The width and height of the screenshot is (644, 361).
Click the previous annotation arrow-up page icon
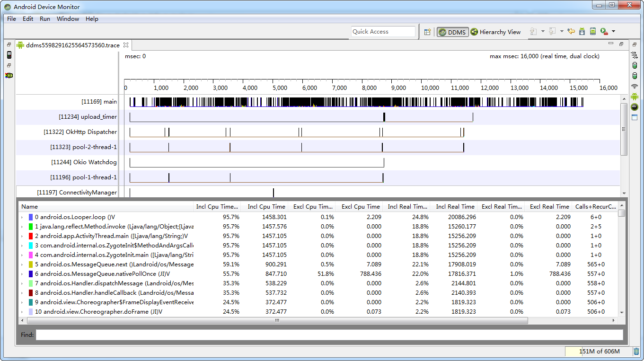click(552, 32)
